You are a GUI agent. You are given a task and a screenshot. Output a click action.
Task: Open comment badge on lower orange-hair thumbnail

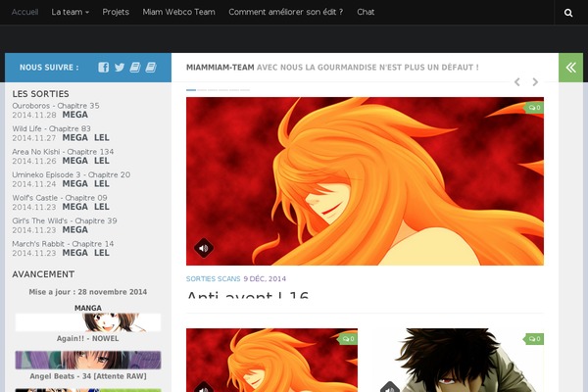(x=348, y=339)
